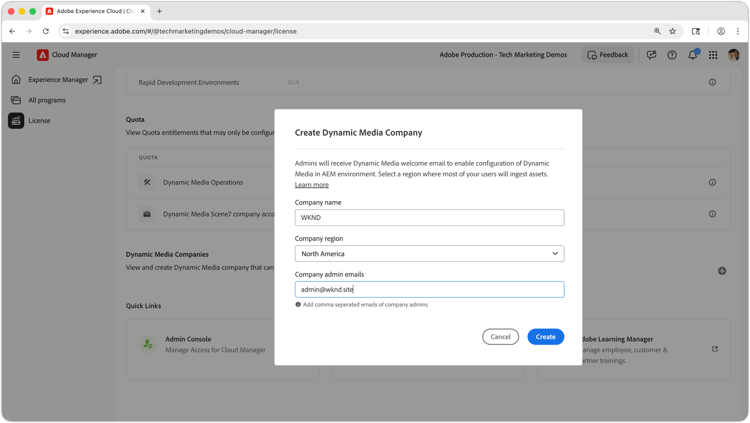This screenshot has height=423, width=750.
Task: Click the Company name input field
Action: tap(429, 218)
